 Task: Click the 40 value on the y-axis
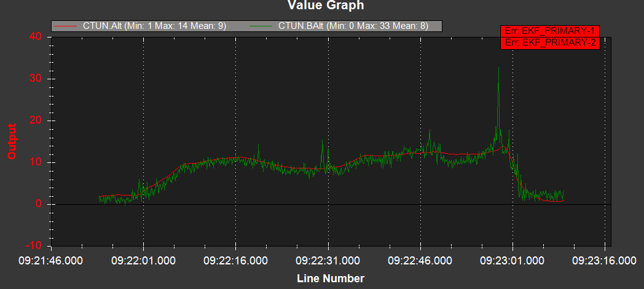point(36,37)
